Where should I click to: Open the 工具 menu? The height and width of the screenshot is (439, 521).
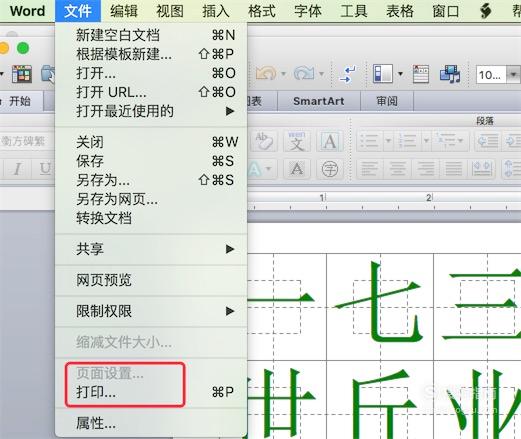pos(354,11)
